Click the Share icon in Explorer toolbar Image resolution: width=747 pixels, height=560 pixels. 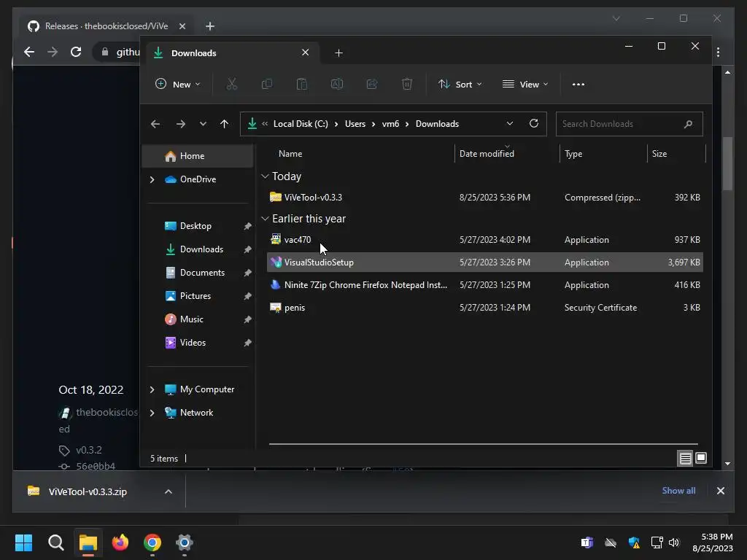[x=372, y=85]
